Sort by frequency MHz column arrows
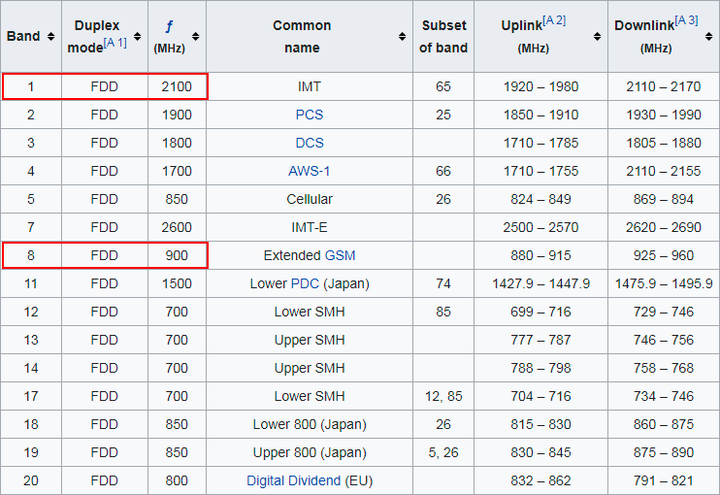This screenshot has height=495, width=720. [x=196, y=36]
